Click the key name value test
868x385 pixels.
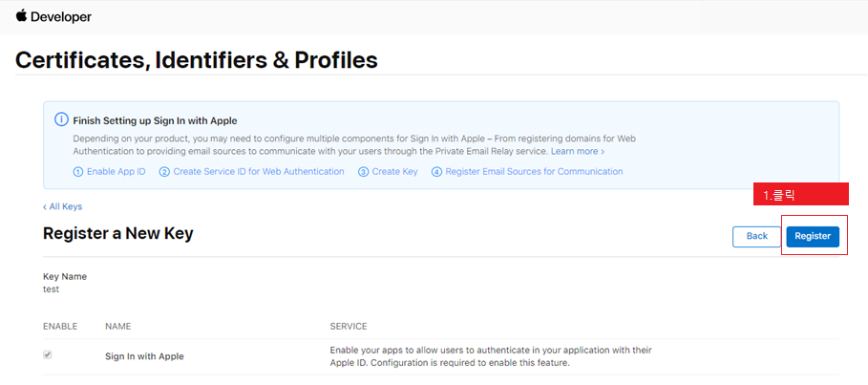[x=51, y=289]
